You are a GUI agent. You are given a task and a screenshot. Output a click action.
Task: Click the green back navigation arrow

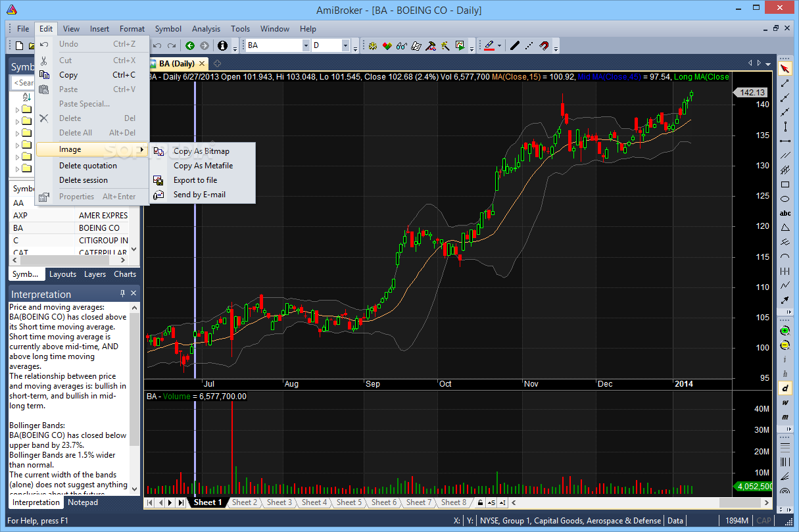pyautogui.click(x=190, y=45)
